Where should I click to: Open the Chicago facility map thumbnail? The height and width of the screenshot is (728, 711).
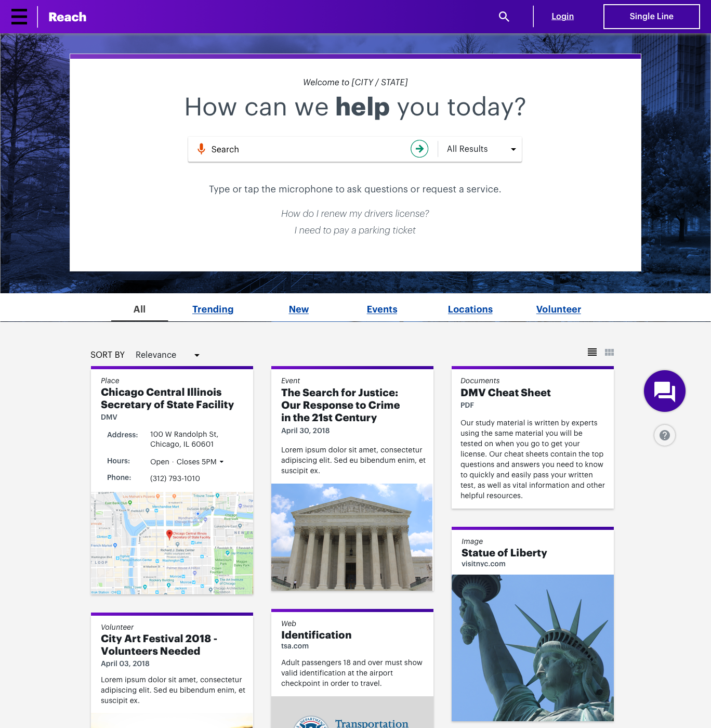tap(172, 543)
